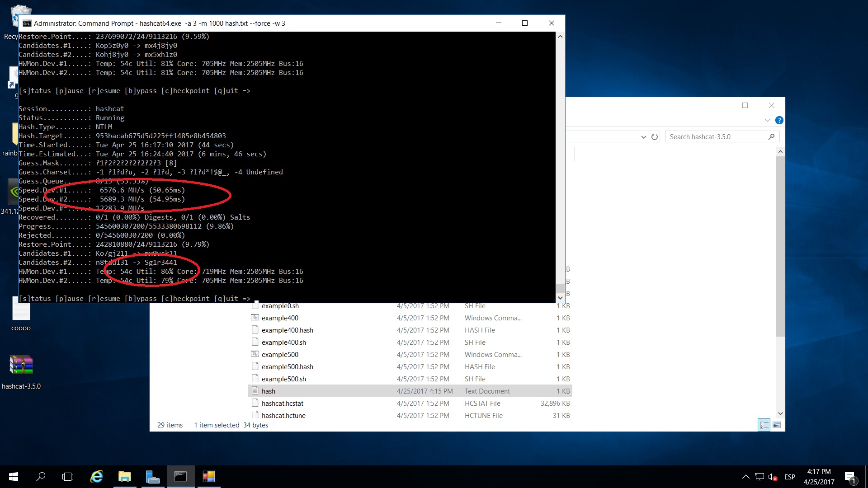Click the muted volume tray icon
Image resolution: width=868 pixels, height=488 pixels.
(772, 477)
